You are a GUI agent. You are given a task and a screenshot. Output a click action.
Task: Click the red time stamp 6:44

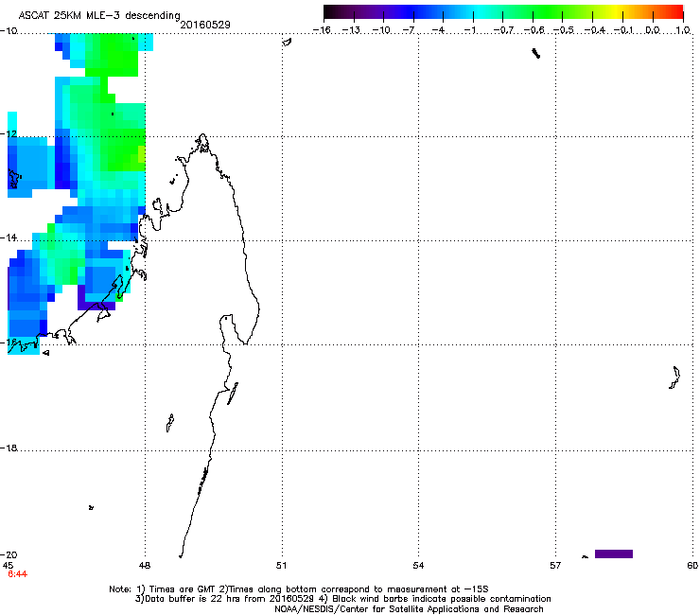coord(17,574)
